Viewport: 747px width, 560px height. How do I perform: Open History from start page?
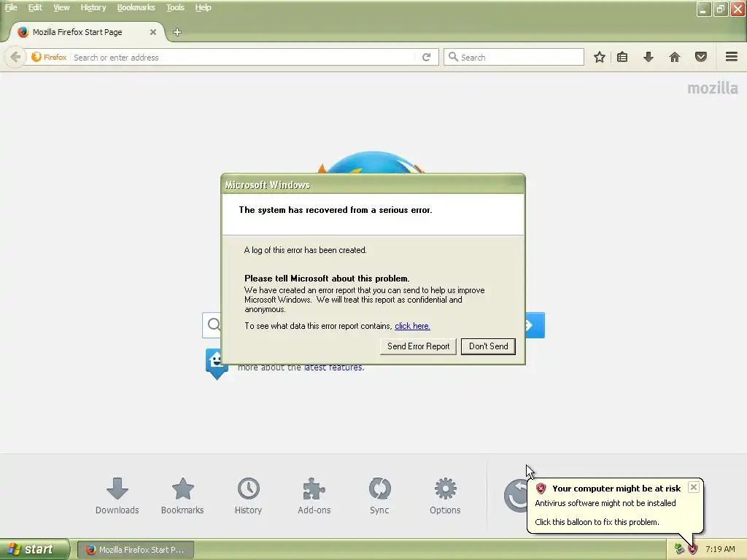coord(248,496)
